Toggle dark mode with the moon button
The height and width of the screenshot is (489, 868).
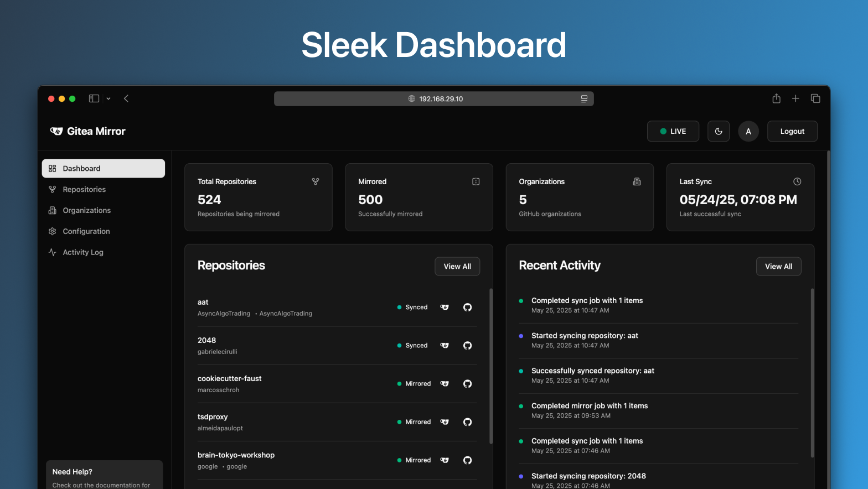tap(719, 132)
